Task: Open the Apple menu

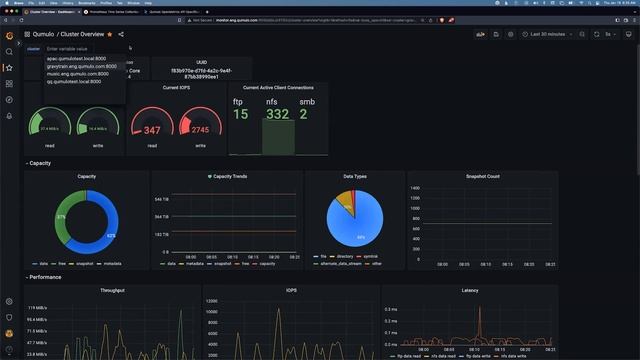Action: [7, 3]
